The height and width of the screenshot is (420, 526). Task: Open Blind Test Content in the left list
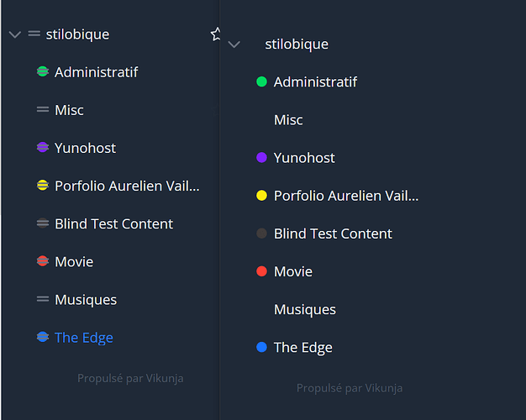pos(113,223)
